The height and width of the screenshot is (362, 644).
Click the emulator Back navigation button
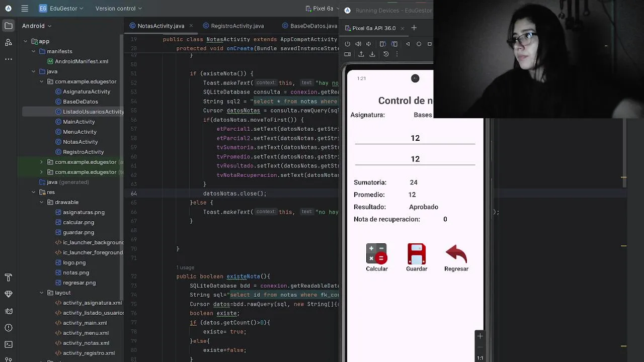[x=408, y=44]
